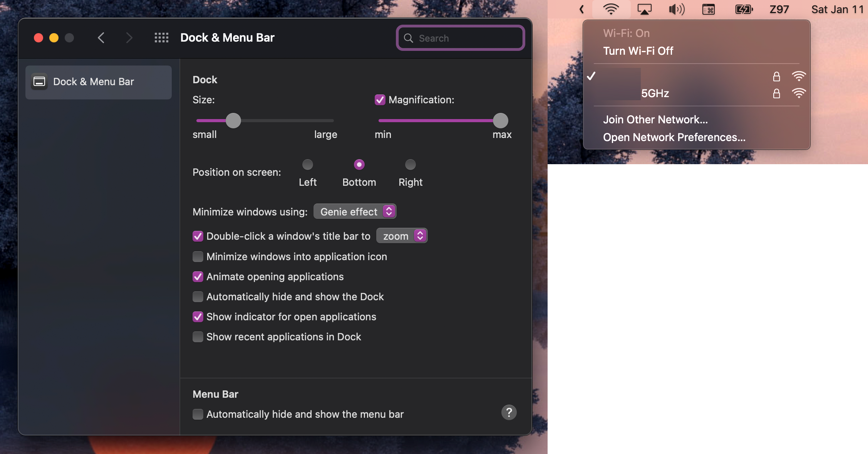Choose Turn Wi-Fi Off menu item
Viewport: 868px width, 454px height.
(x=638, y=51)
